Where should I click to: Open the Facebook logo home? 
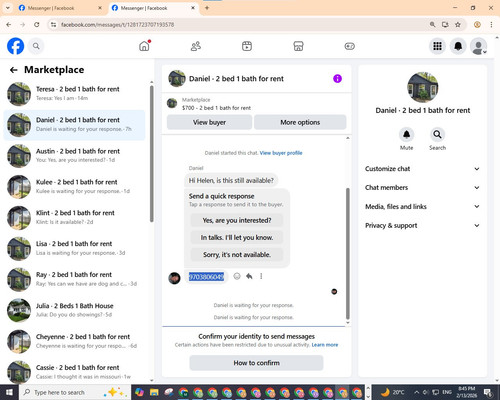15,46
